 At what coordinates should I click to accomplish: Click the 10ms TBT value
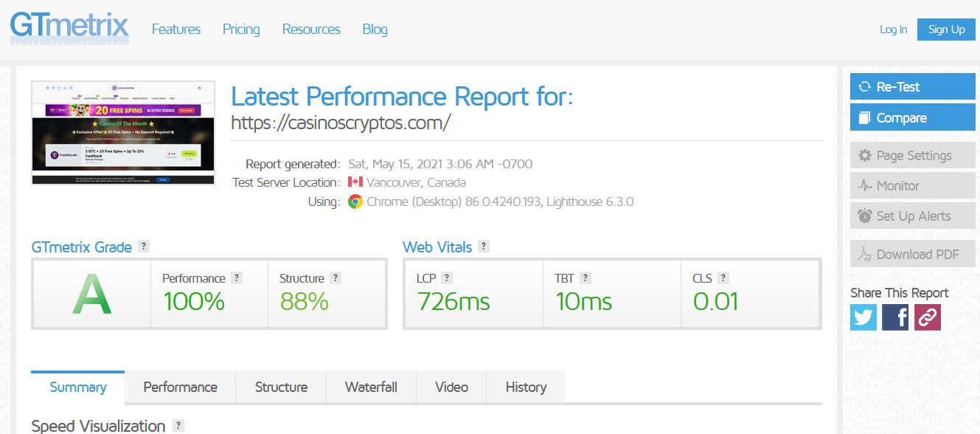[583, 301]
